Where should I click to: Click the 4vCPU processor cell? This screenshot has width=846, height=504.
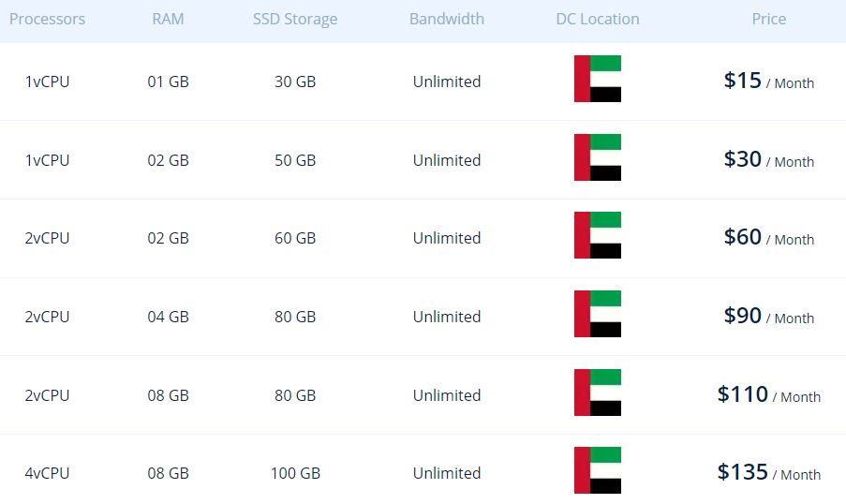click(47, 473)
